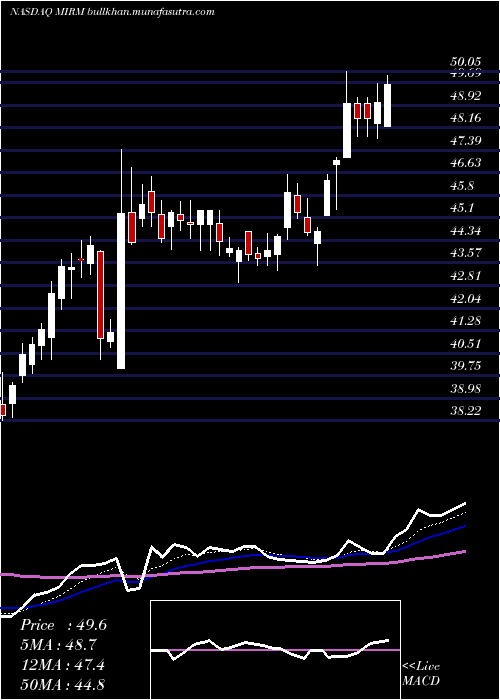
Task: Click the <<Live MACD label
Action: 421,674
